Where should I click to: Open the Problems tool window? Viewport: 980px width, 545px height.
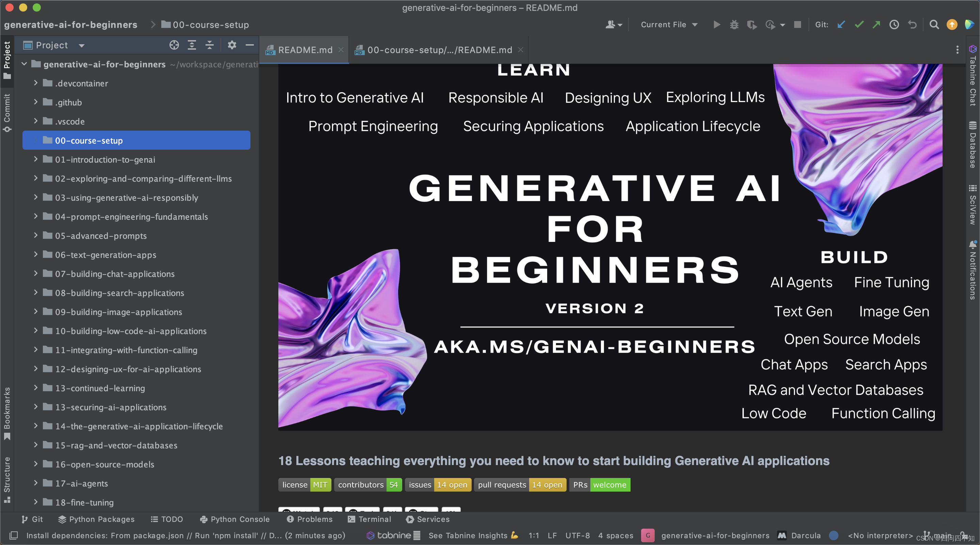coord(310,519)
